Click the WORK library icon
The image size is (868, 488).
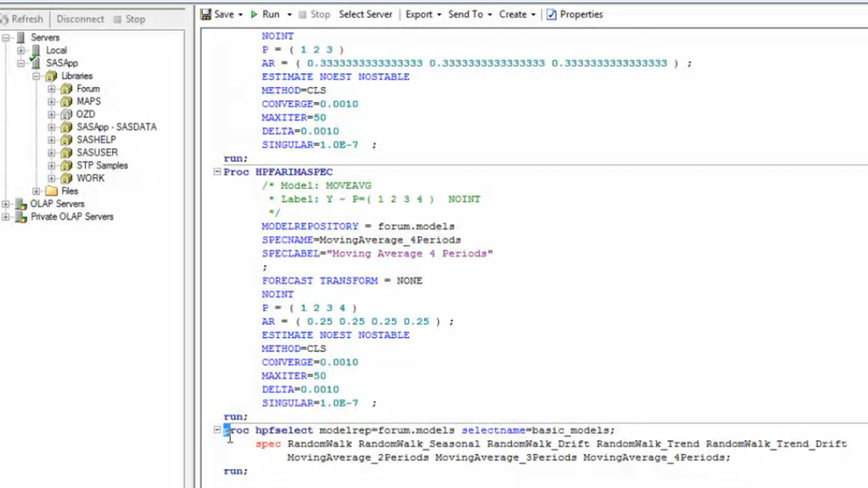coord(67,178)
